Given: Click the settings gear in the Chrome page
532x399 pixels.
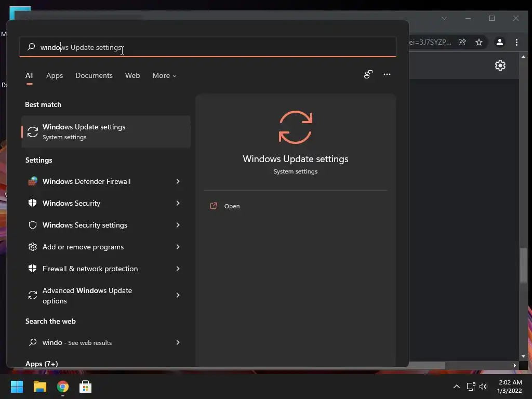Looking at the screenshot, I should click(500, 65).
